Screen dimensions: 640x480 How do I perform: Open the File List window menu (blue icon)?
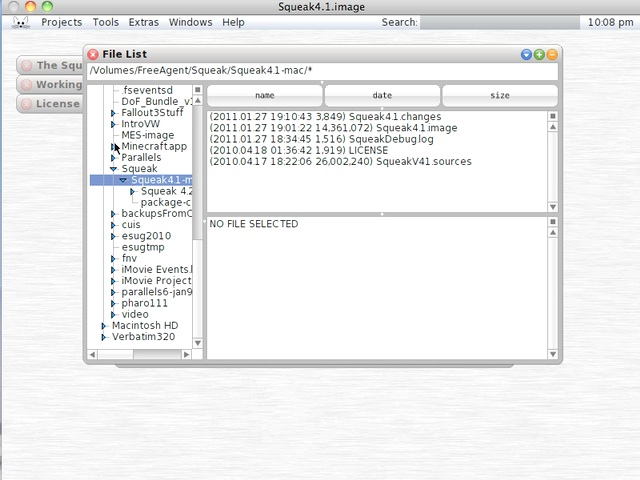tap(526, 54)
